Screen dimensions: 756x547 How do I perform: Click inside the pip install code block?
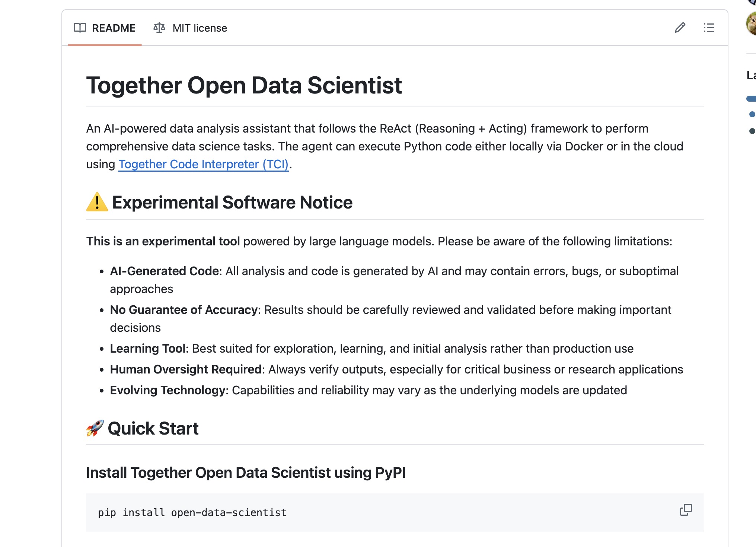pos(192,512)
